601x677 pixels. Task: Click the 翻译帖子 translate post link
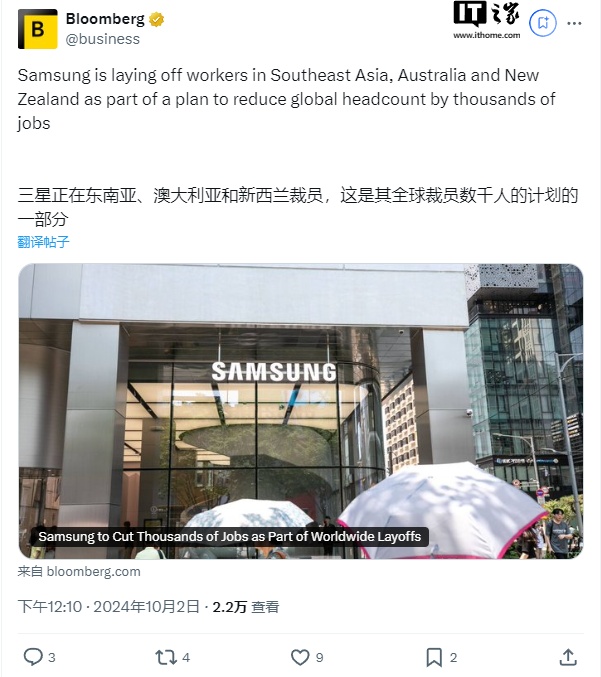(43, 242)
